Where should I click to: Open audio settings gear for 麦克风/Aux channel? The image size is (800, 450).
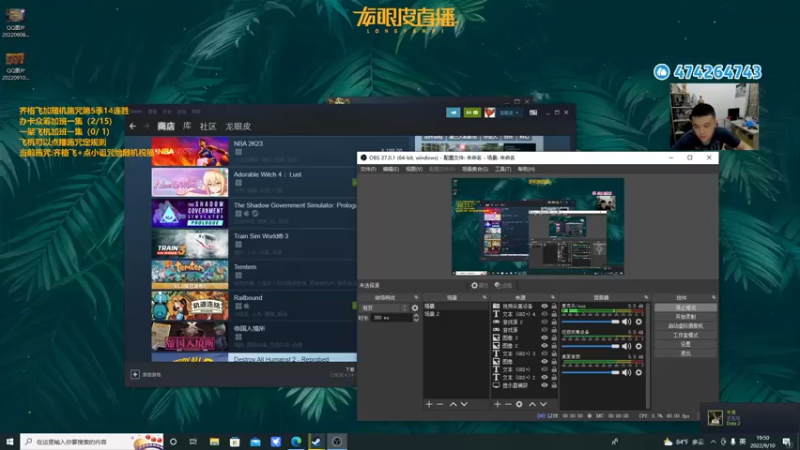pyautogui.click(x=638, y=322)
